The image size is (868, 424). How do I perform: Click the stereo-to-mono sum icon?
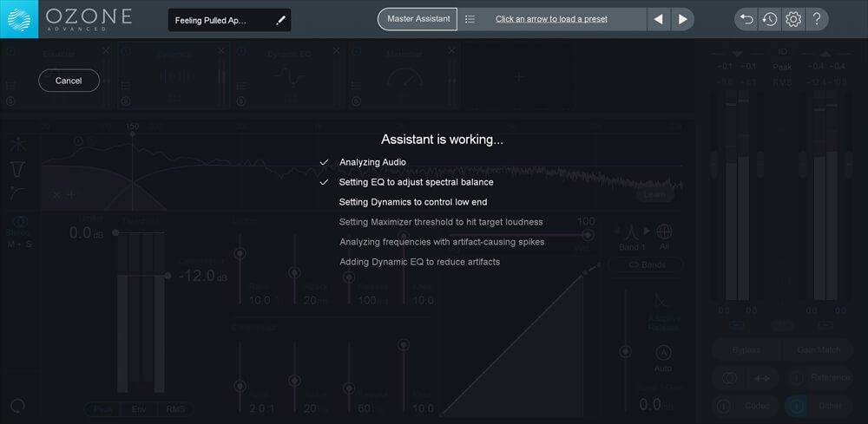click(x=730, y=378)
